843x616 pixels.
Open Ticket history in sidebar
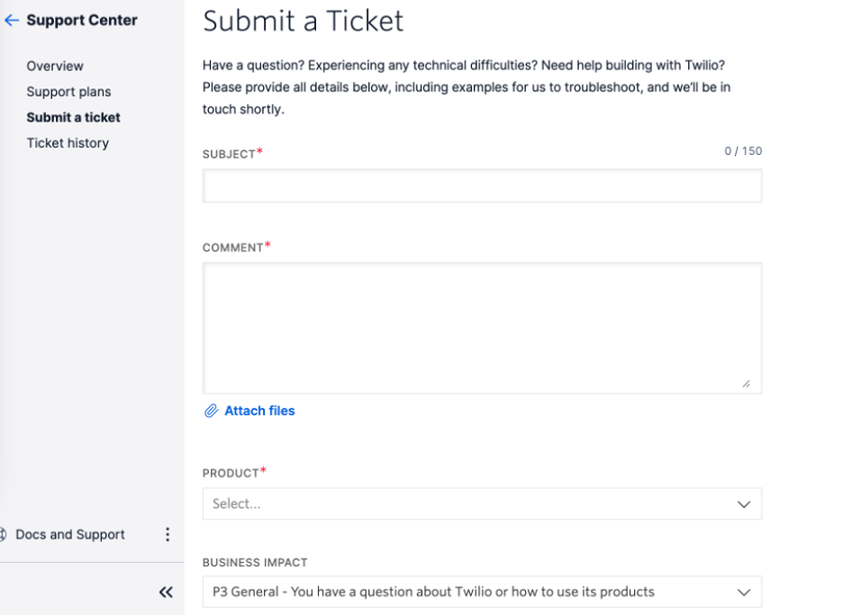[68, 143]
